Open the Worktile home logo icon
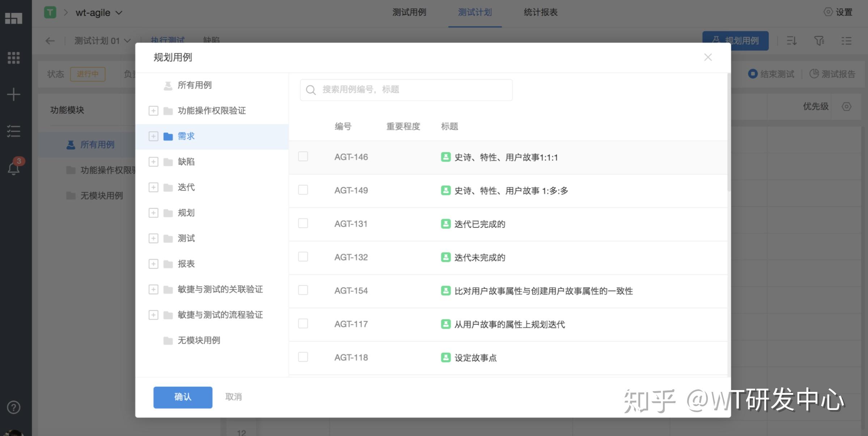 tap(14, 18)
